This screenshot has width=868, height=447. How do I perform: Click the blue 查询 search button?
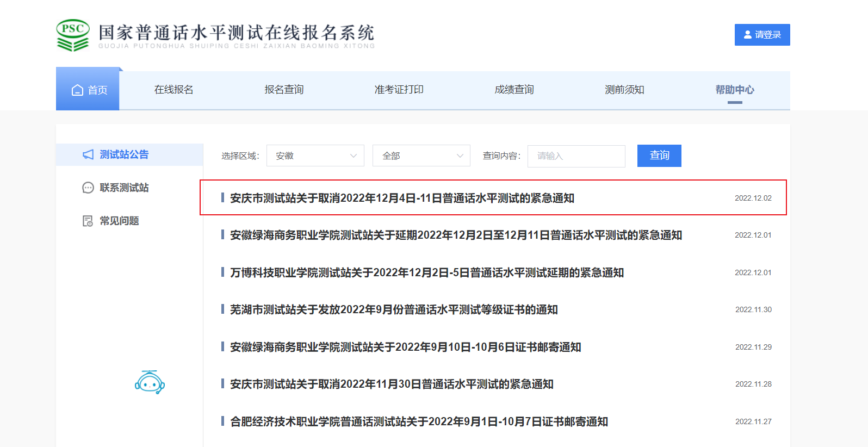(659, 156)
